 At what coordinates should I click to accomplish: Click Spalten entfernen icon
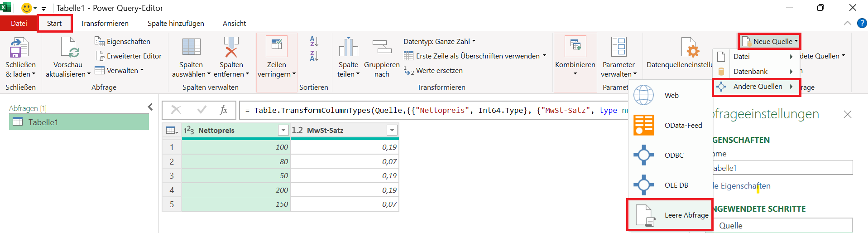click(231, 47)
